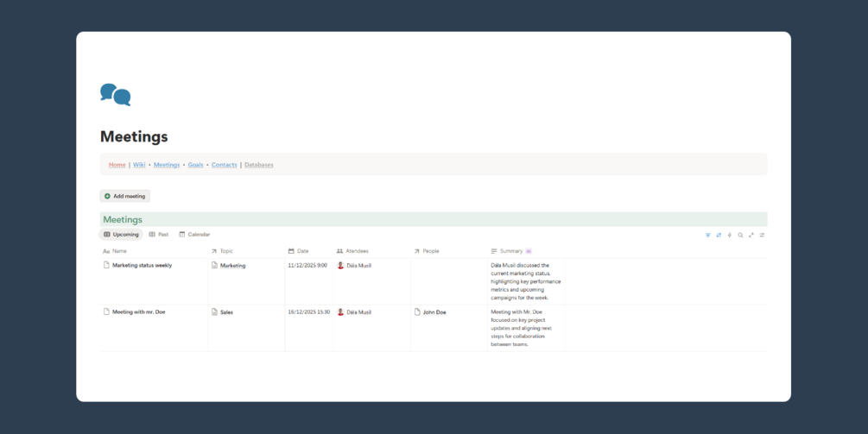The height and width of the screenshot is (434, 868).
Task: Open the filter icon in database toolbar
Action: click(x=707, y=235)
